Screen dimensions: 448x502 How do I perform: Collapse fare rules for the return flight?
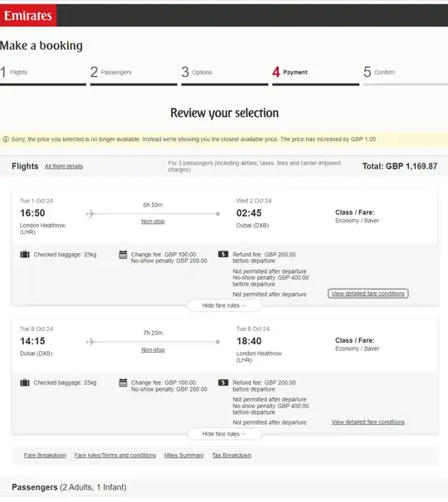(x=224, y=434)
